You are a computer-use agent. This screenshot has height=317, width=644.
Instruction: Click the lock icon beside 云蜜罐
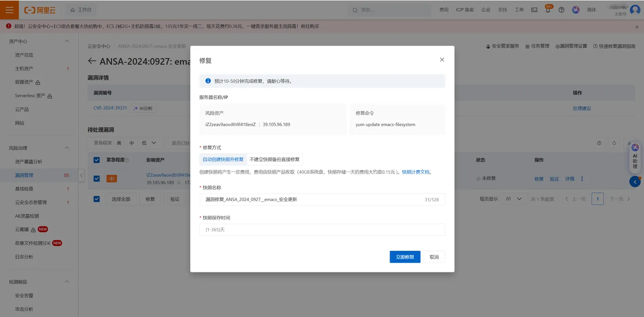click(33, 230)
